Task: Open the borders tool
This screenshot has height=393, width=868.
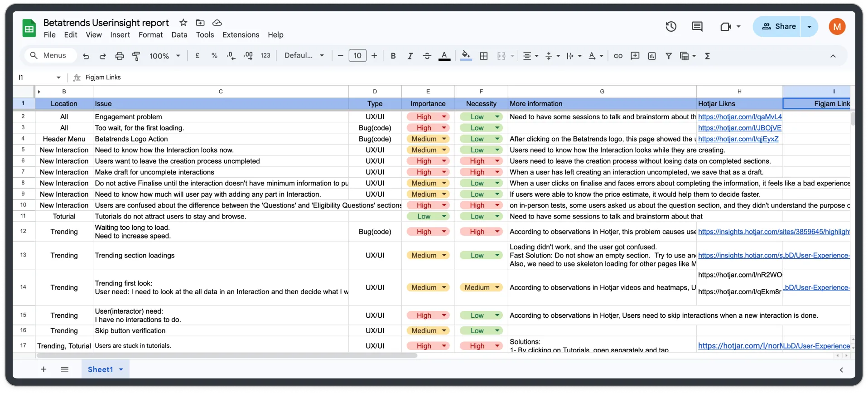Action: [x=484, y=56]
